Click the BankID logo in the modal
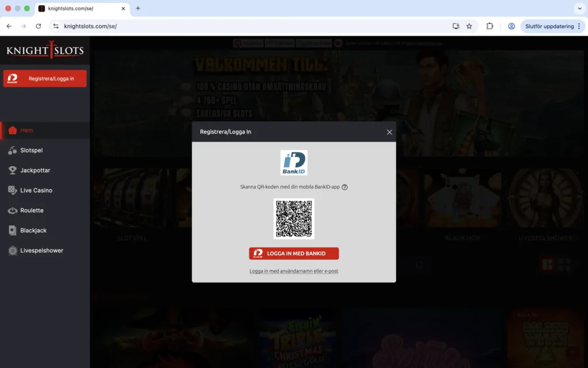Screen dimensions: 588x368 (294, 162)
